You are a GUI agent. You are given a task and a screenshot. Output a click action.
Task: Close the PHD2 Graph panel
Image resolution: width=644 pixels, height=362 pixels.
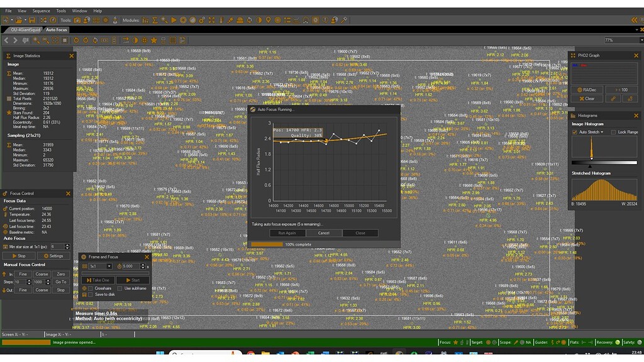click(637, 55)
